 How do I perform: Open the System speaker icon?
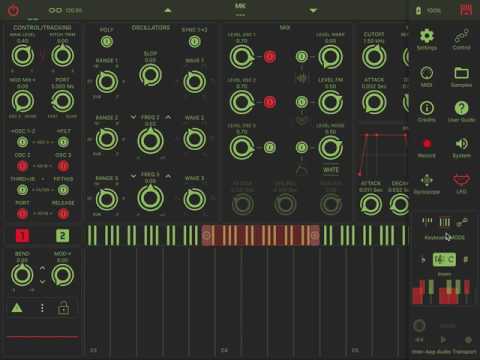(462, 144)
